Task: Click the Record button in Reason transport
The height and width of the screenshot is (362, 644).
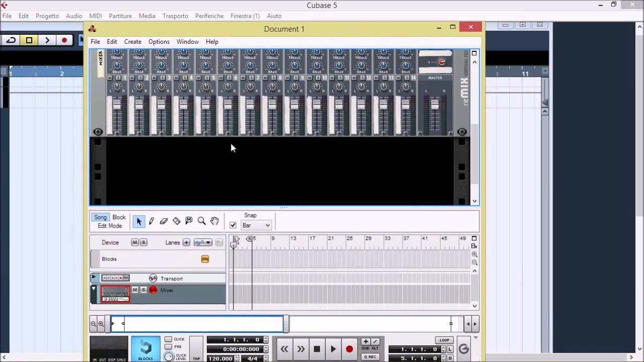Action: [x=349, y=349]
